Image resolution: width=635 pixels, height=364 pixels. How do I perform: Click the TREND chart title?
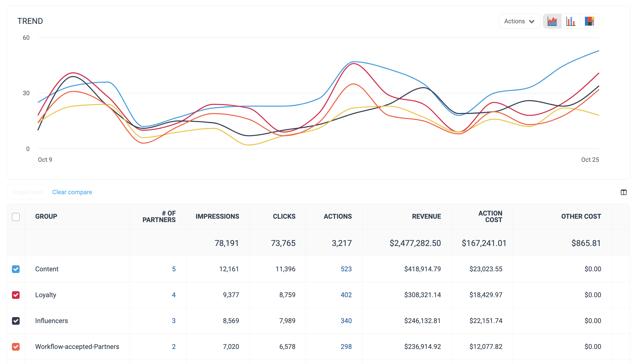click(x=30, y=21)
